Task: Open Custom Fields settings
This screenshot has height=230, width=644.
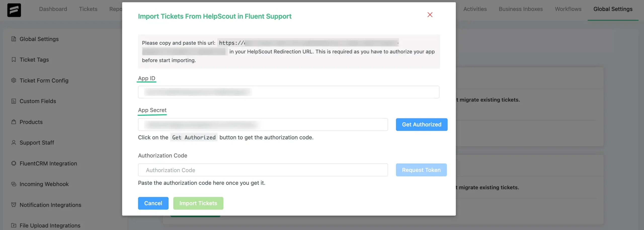Action: (x=38, y=101)
